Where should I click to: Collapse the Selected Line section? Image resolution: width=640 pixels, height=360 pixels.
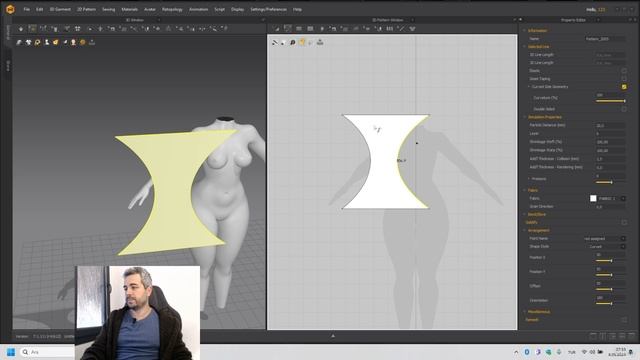click(524, 47)
